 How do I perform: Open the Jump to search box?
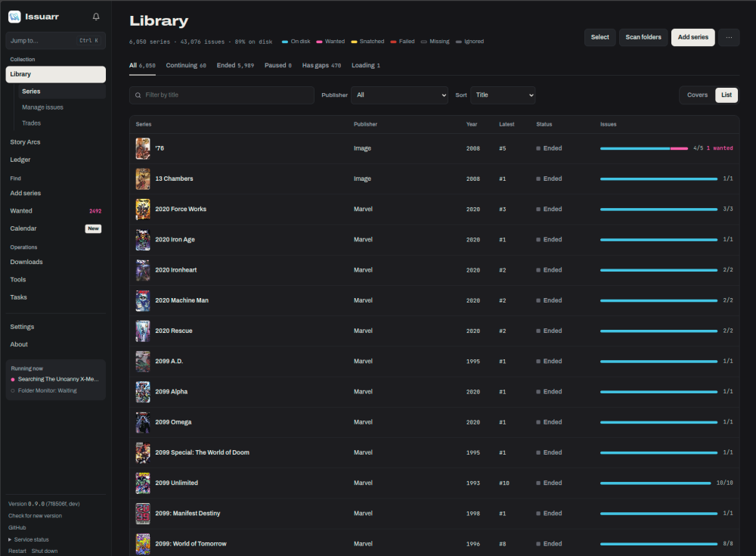coord(55,41)
